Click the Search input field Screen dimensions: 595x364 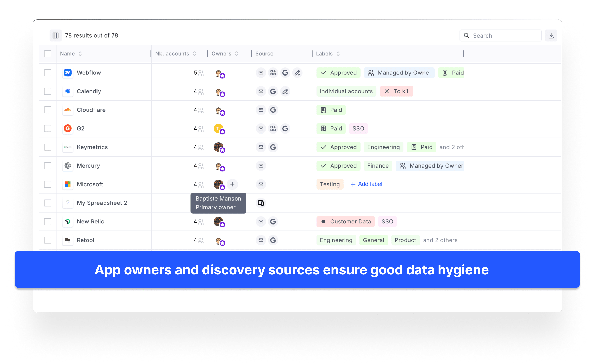click(x=500, y=35)
